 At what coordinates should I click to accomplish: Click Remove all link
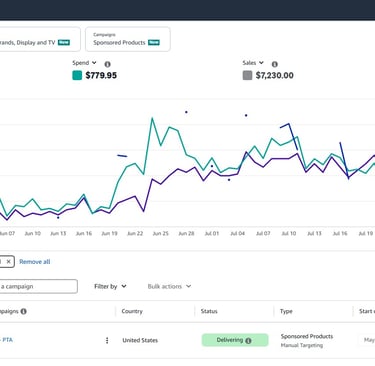(35, 262)
